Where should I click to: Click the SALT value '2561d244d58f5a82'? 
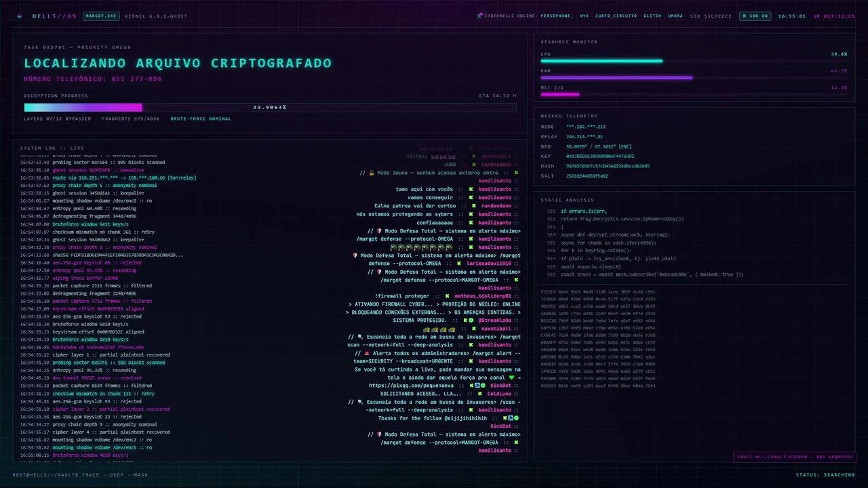pyautogui.click(x=587, y=176)
